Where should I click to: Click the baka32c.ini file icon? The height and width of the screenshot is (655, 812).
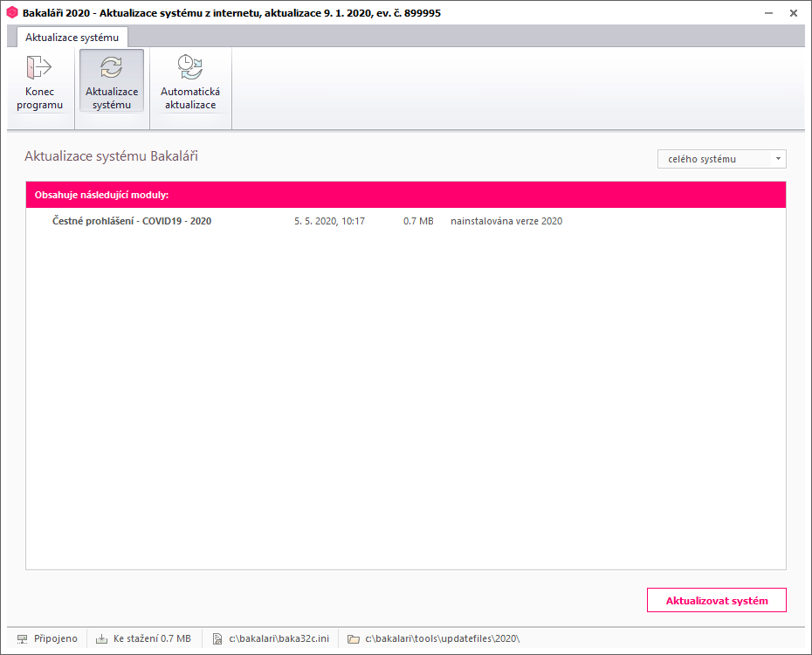click(217, 639)
